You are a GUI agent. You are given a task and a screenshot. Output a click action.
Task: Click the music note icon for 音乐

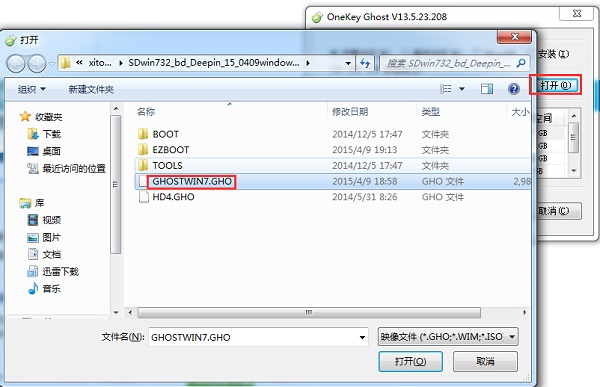[x=33, y=288]
